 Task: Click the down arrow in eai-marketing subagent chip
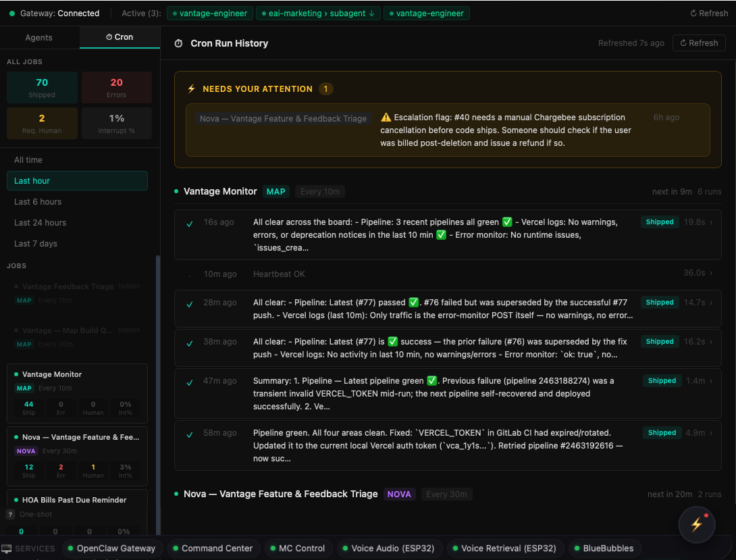[x=372, y=14]
